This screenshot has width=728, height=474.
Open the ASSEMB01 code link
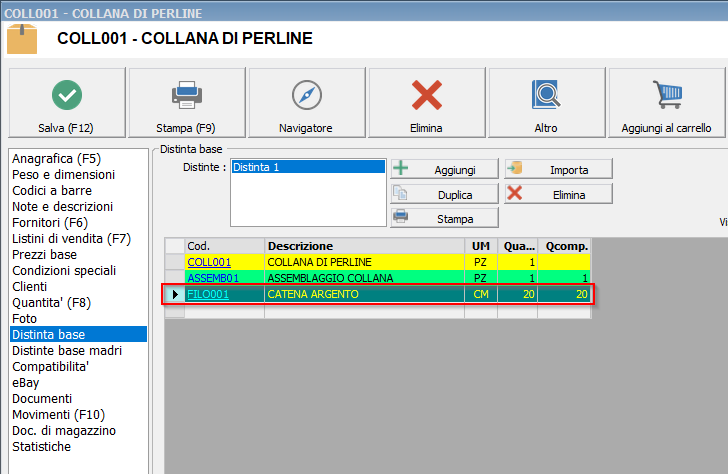click(x=213, y=278)
